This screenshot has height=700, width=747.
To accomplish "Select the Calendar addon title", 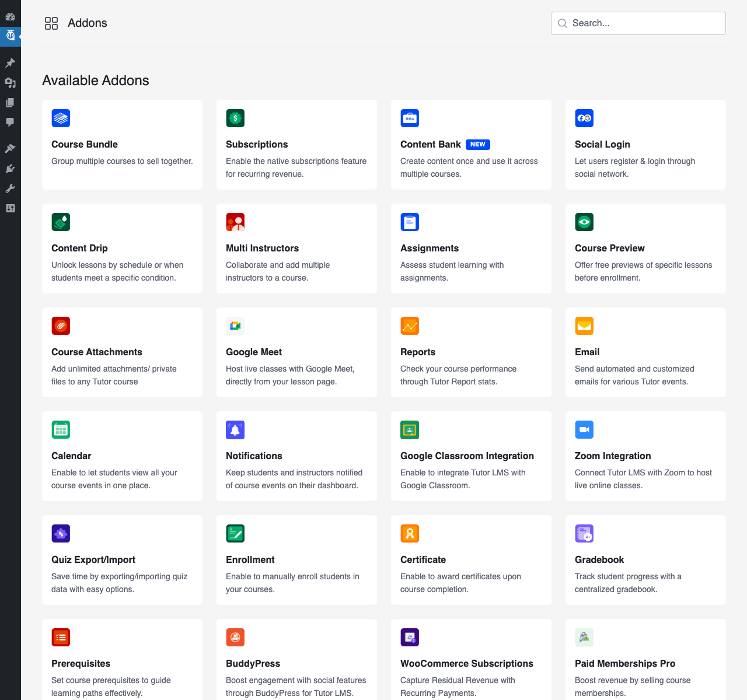I will 71,456.
